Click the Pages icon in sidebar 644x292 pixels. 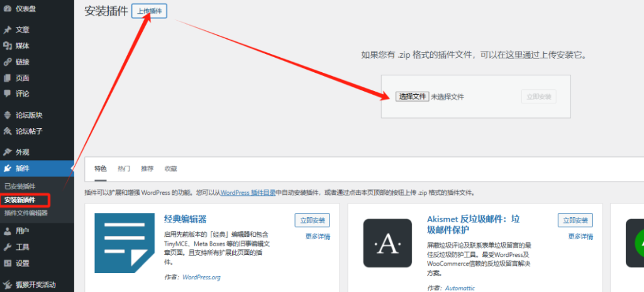coord(8,78)
